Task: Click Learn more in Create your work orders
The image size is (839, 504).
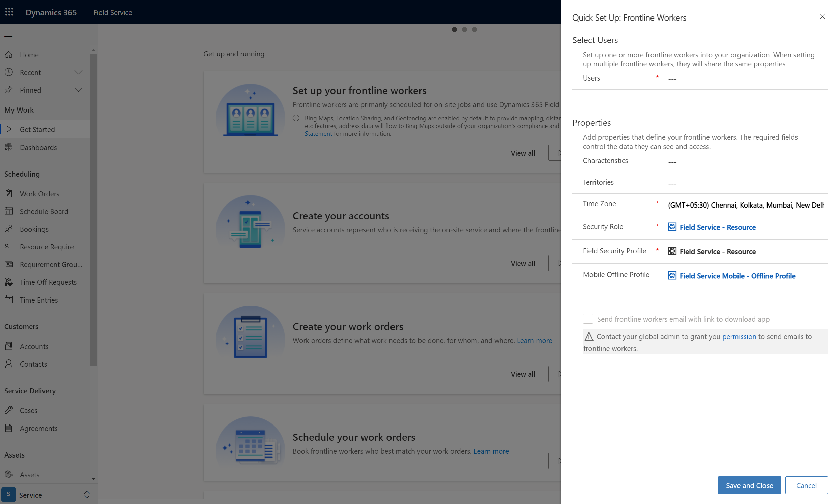Action: (534, 340)
